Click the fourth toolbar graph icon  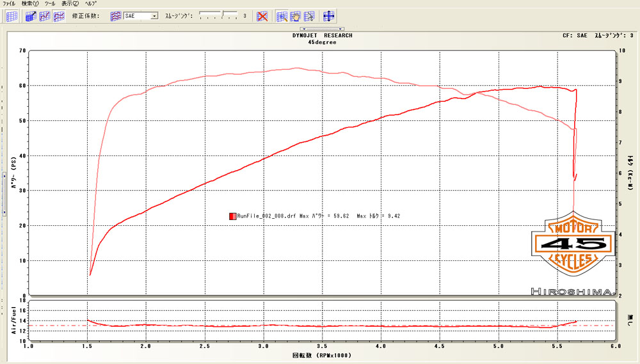[59, 16]
